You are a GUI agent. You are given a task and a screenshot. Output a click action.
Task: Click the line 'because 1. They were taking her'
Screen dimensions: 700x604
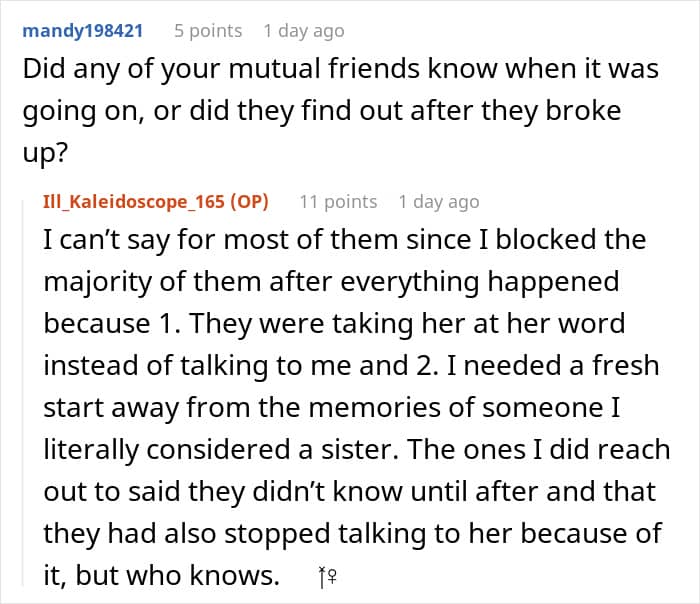tap(334, 324)
